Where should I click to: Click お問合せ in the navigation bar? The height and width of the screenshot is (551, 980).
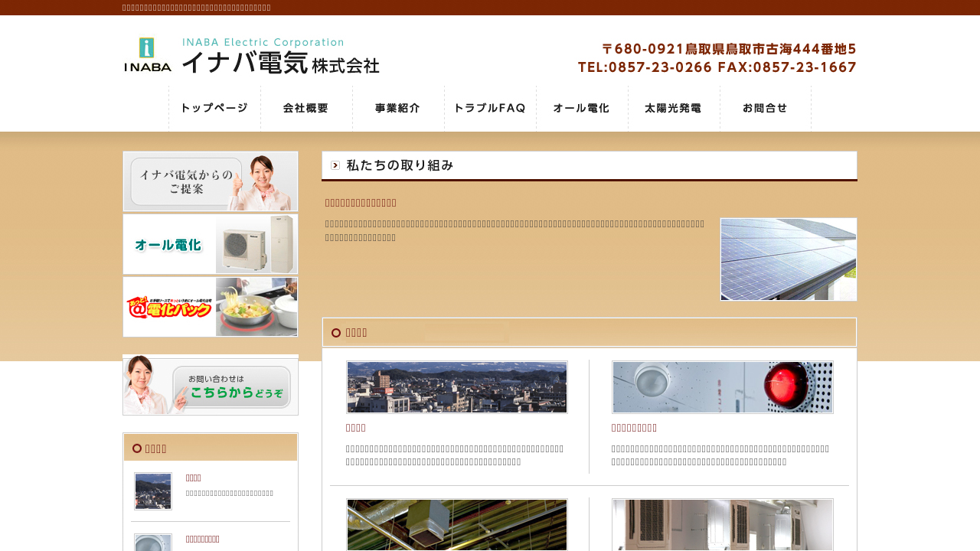pyautogui.click(x=766, y=108)
